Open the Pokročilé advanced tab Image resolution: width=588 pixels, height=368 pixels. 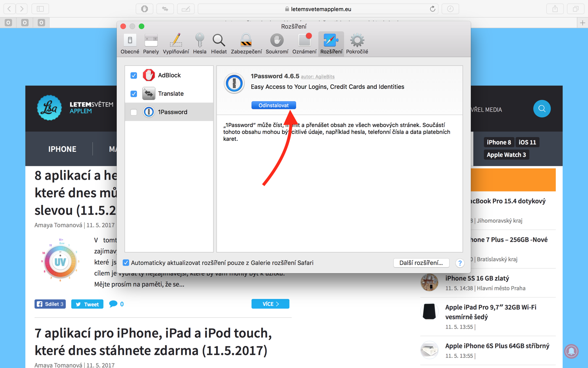[x=357, y=44]
